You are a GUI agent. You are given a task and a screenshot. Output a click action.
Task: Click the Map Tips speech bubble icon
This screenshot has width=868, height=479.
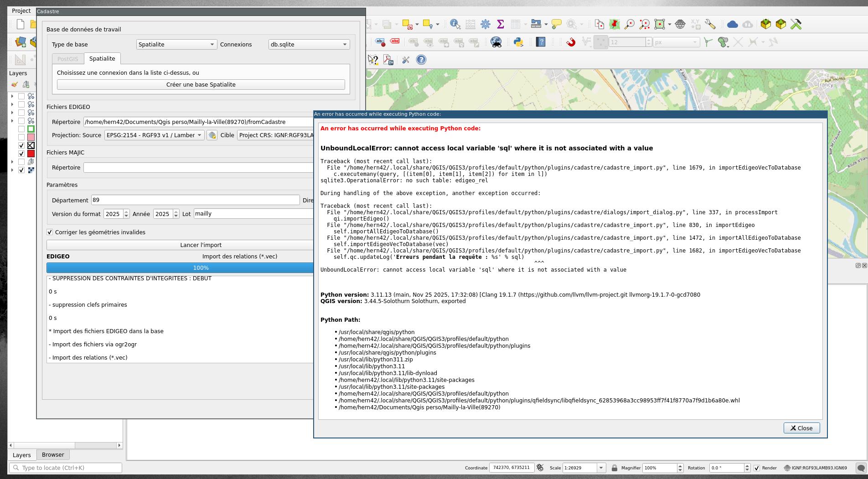[556, 24]
